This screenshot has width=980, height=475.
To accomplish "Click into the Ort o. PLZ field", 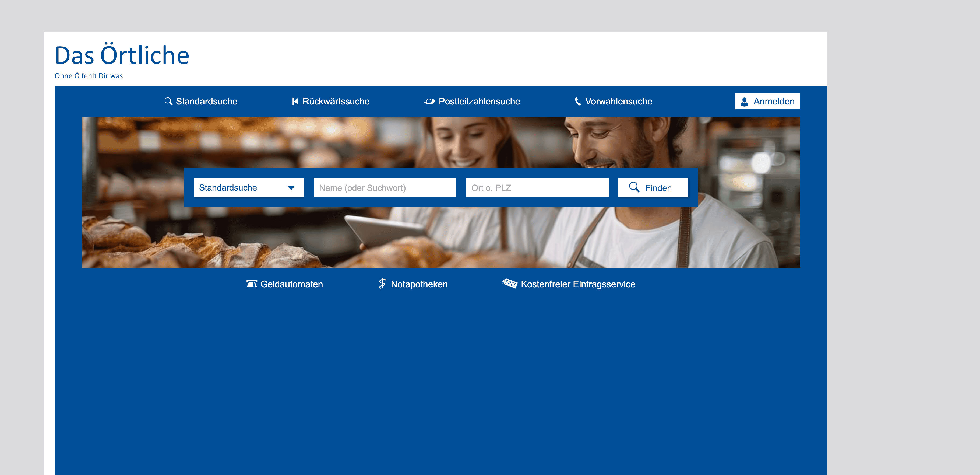I will (x=537, y=188).
